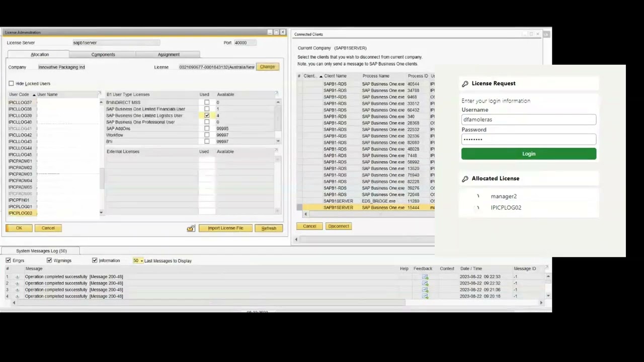Select client row with process ID 15444
The width and height of the screenshot is (644, 362).
tap(366, 208)
